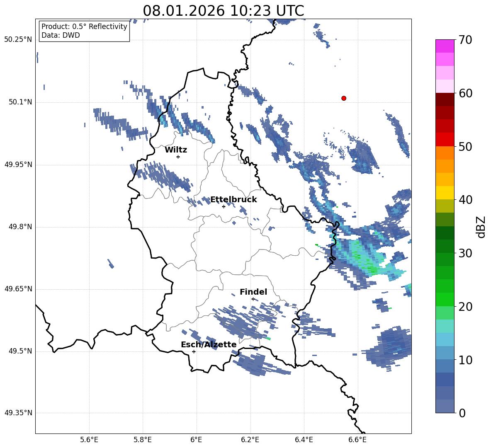Click the 50.25°N latitude label
The height and width of the screenshot is (448, 491).
(18, 40)
